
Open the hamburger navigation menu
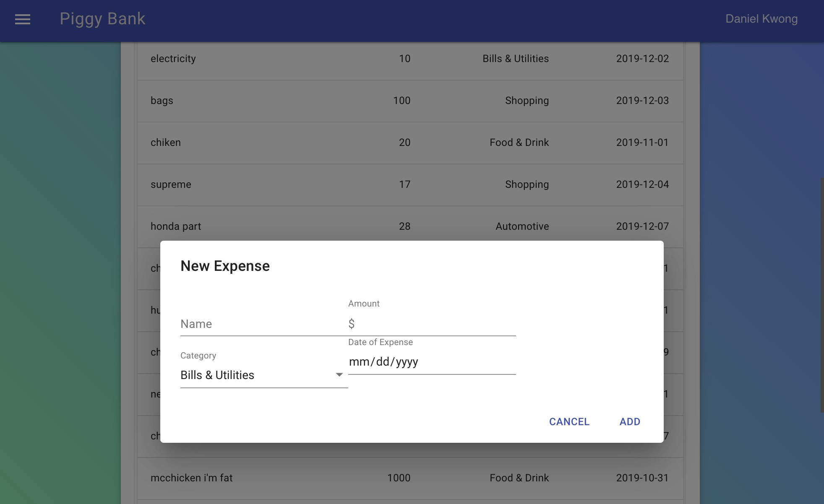tap(23, 19)
